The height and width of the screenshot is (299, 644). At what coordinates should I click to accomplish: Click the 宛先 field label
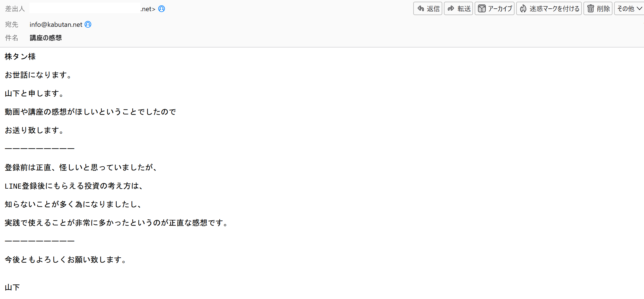(12, 25)
